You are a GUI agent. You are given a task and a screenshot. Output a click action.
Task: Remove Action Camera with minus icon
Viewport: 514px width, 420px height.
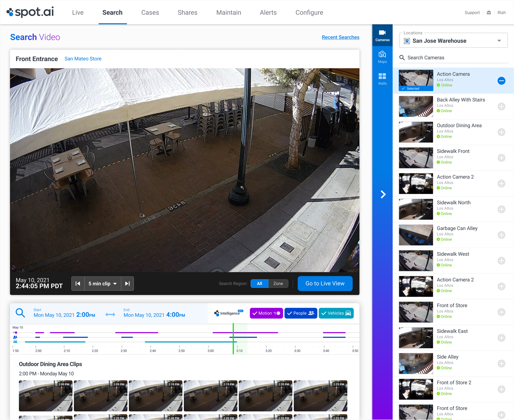(501, 81)
